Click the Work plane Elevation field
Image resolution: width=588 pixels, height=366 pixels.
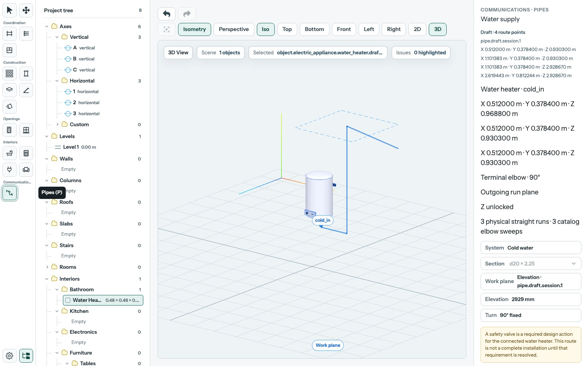[x=531, y=281]
